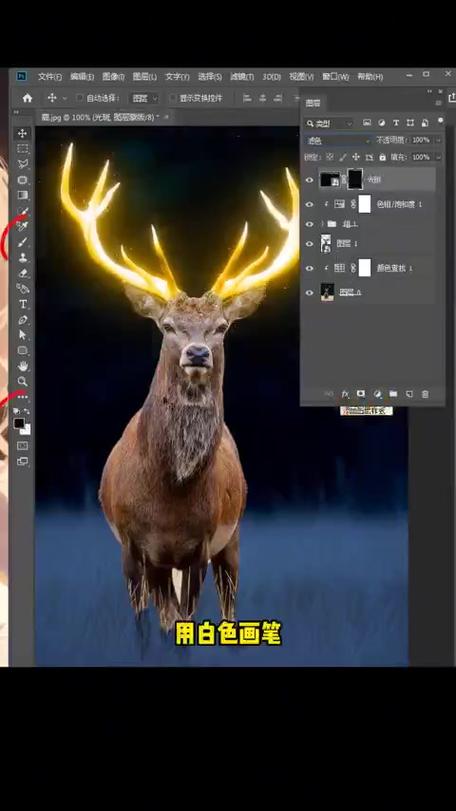
Task: Expand the 组 1 group arrow
Action: pos(322,224)
